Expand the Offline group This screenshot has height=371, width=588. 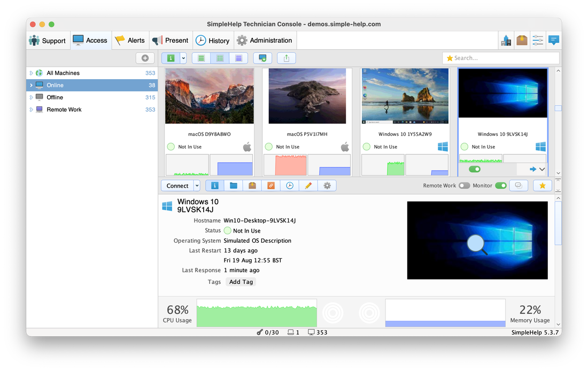coord(31,97)
